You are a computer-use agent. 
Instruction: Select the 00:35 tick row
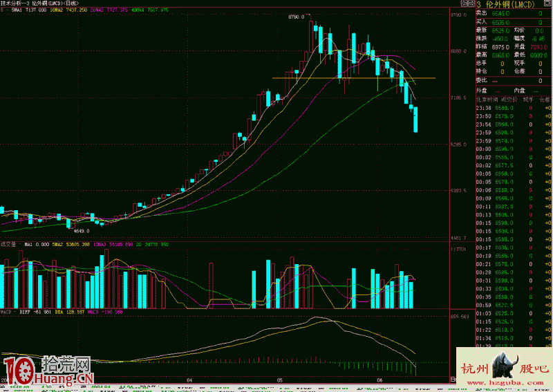coord(514,297)
